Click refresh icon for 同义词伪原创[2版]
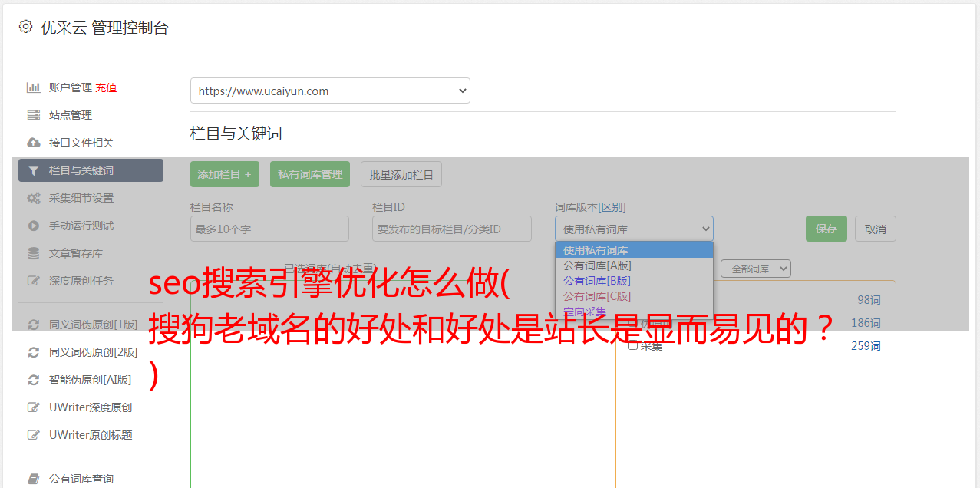Screen dimensions: 980x488 33,352
